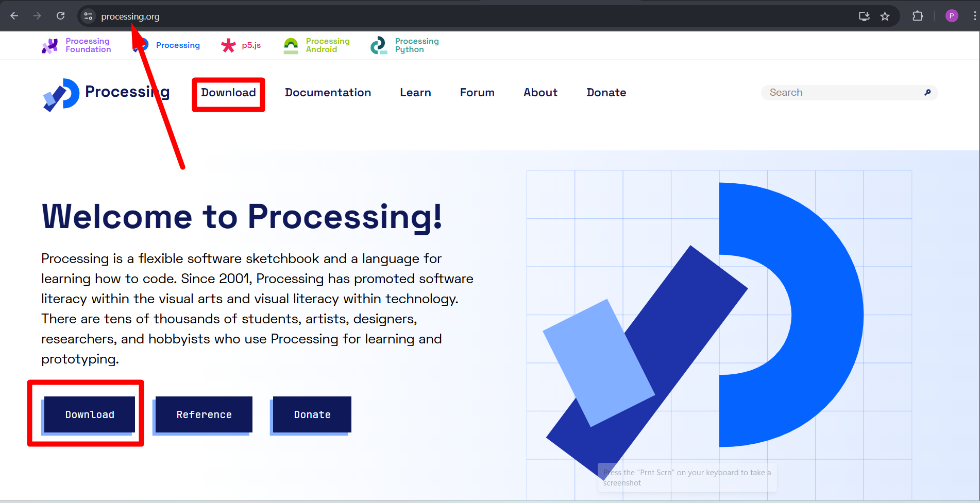Click the p5.js asterisk icon
980x503 pixels.
(228, 45)
